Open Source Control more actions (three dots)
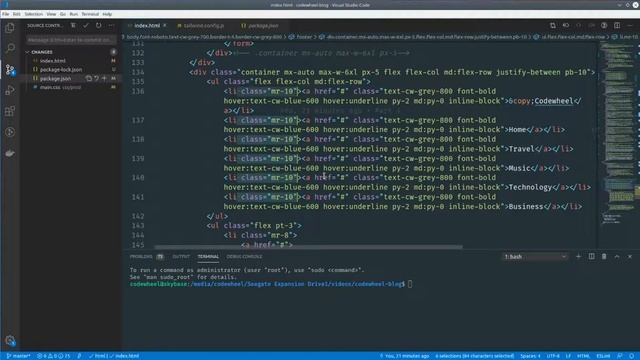Screen dimensions: 640x360 [111, 25]
